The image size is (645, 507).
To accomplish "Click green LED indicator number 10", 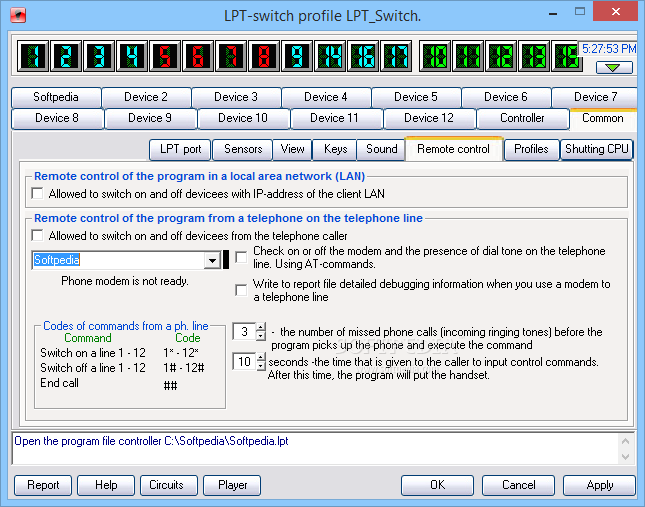I will pos(435,56).
